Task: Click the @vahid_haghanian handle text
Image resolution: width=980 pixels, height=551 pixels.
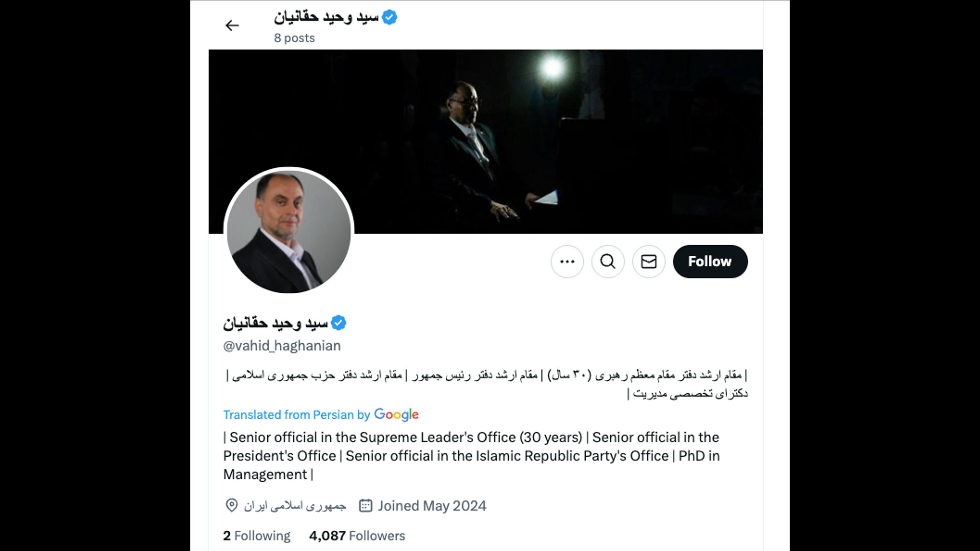Action: 282,346
